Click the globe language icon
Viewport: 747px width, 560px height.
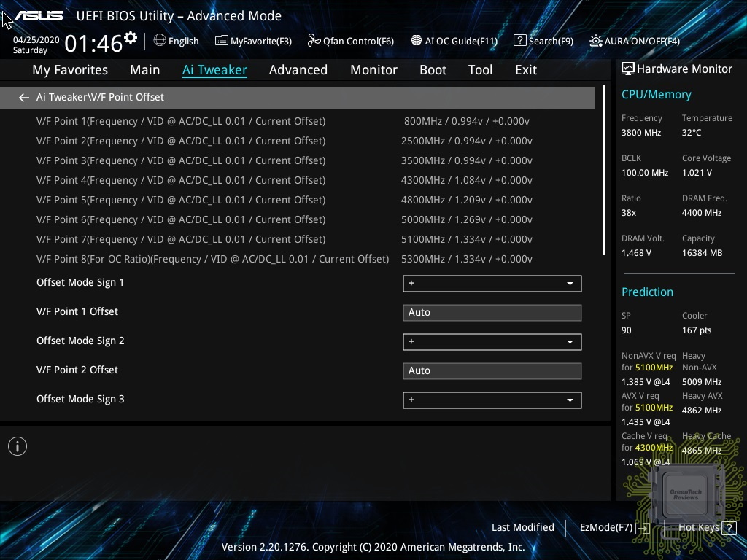pos(160,41)
